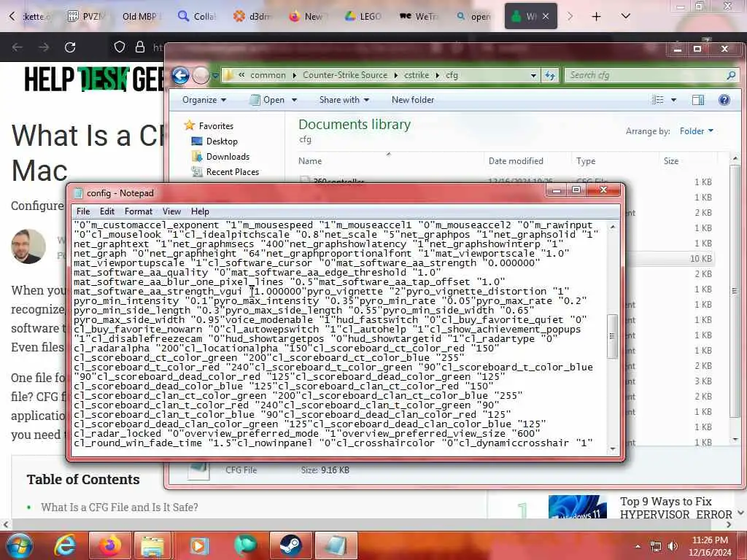
Task: Open a new browser tab with plus
Action: click(596, 17)
